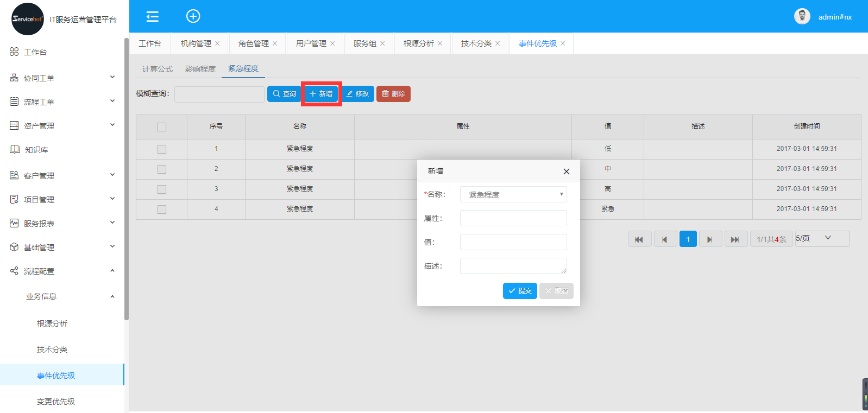Go to the last page of results

[x=734, y=239]
